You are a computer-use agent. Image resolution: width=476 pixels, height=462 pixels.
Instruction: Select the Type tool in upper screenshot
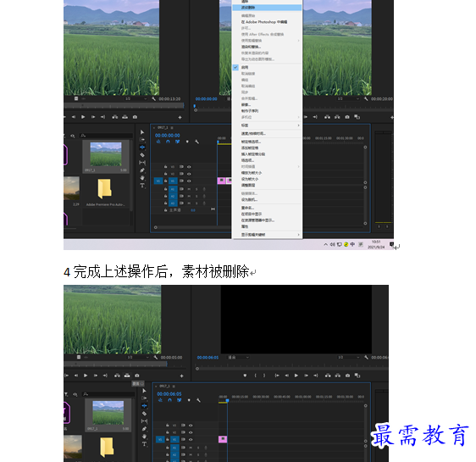point(142,186)
